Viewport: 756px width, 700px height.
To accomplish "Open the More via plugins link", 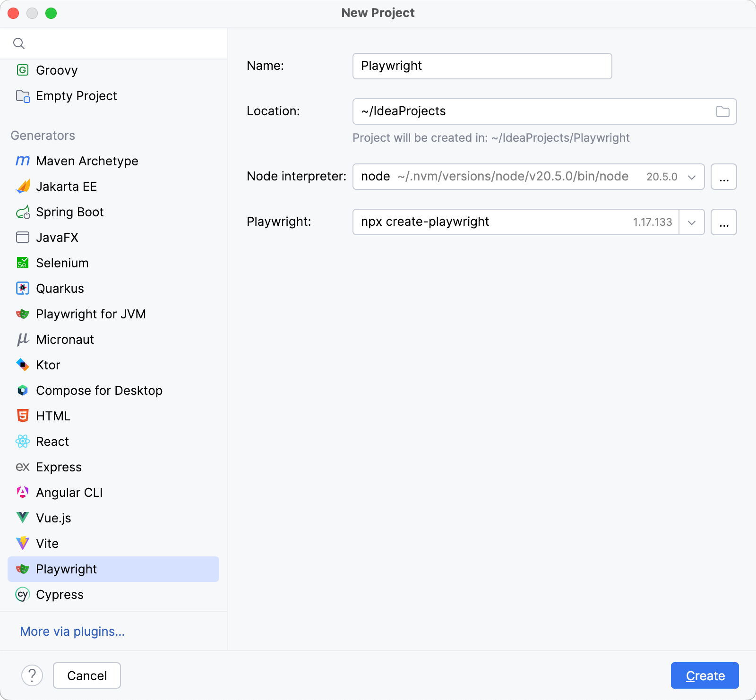I will (72, 632).
